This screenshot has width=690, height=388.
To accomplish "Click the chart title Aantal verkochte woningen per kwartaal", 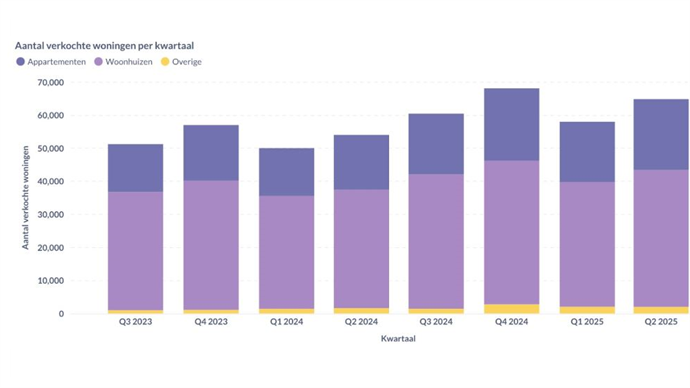I will (104, 46).
